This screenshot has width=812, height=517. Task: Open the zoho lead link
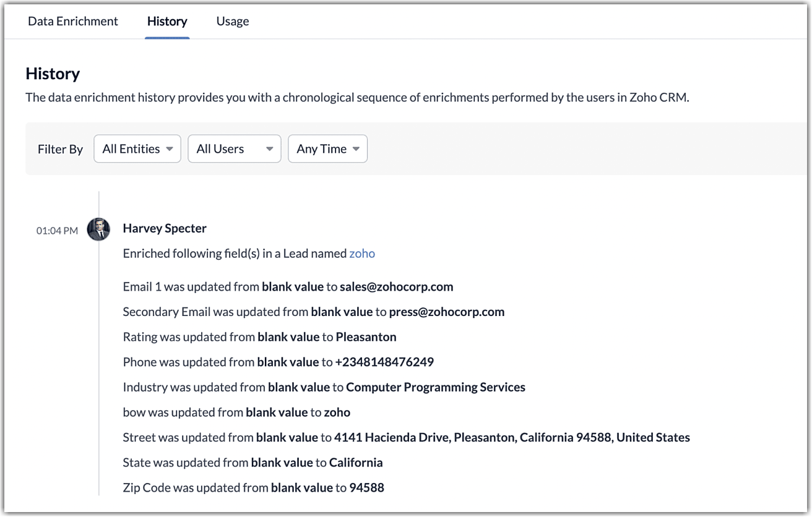pyautogui.click(x=362, y=254)
